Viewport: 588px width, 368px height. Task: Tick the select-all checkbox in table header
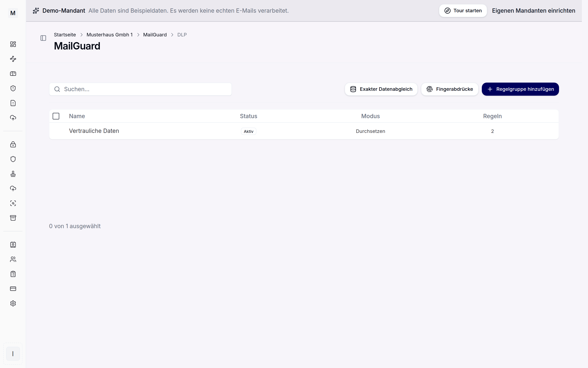click(x=56, y=116)
